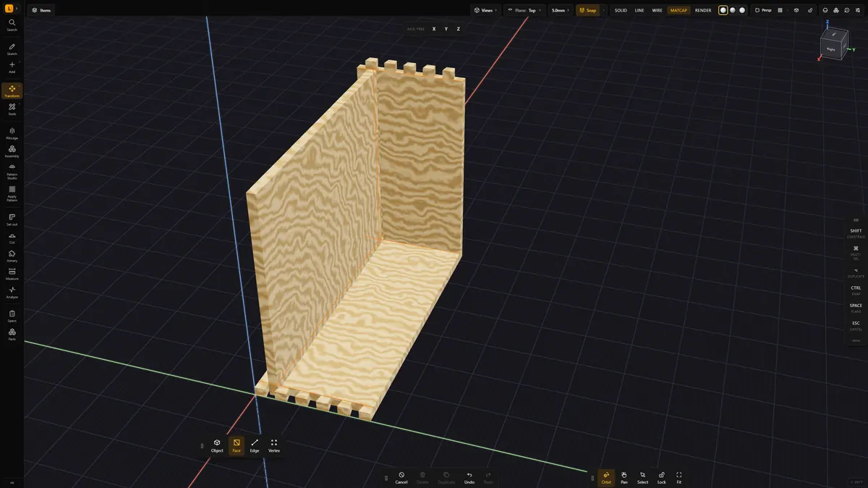The width and height of the screenshot is (868, 488).
Task: Switch display mode to MATCAP
Action: point(678,10)
